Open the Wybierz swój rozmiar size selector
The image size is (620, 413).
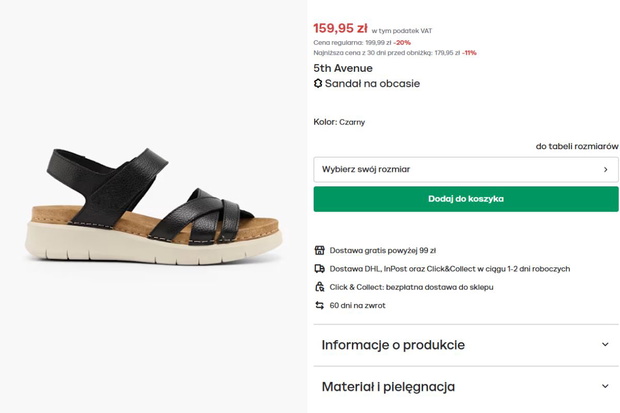(466, 169)
